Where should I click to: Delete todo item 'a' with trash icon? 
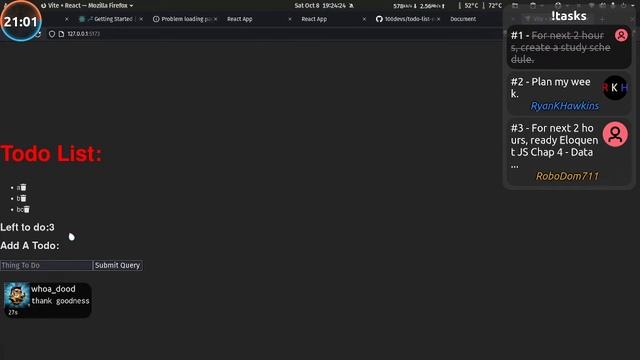[24, 187]
